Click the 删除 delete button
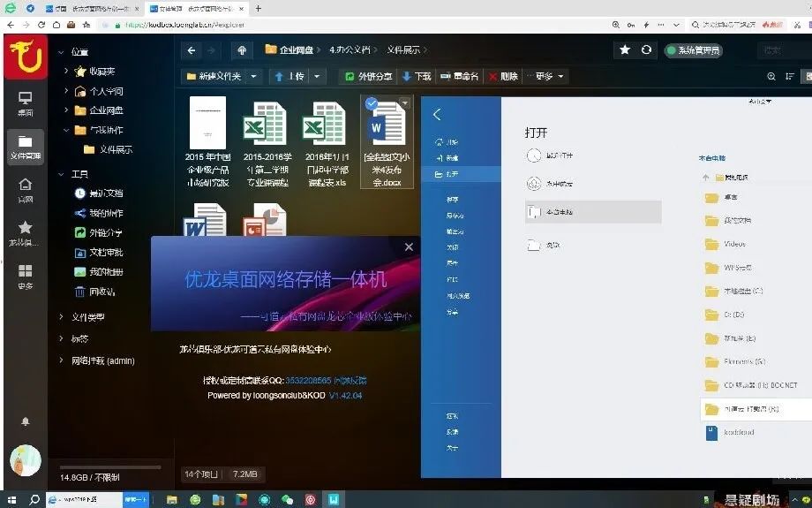 point(503,77)
